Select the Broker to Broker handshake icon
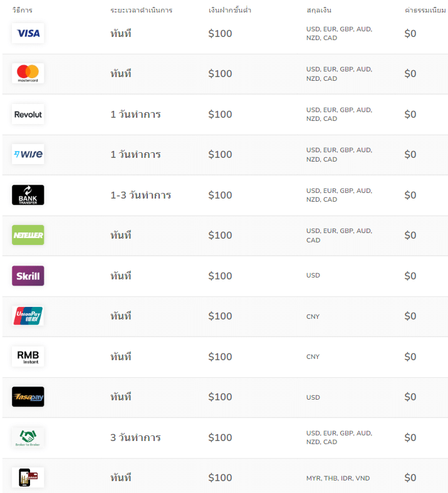448x493 pixels. (28, 437)
